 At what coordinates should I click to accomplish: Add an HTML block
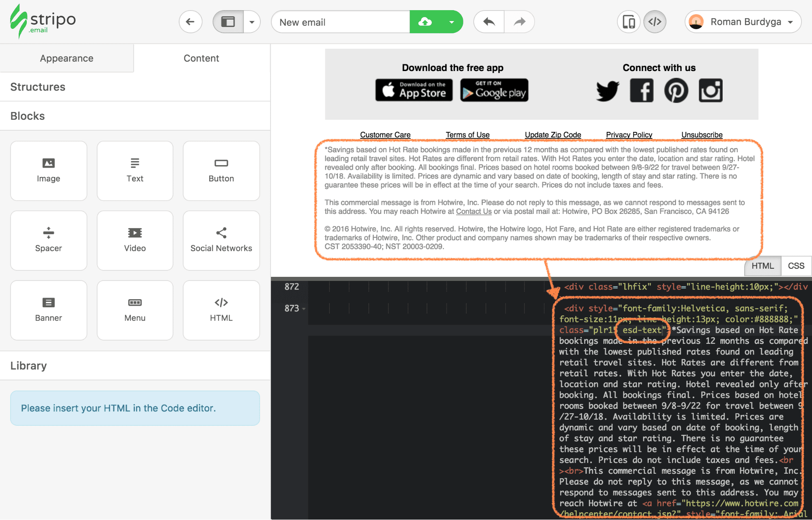pos(221,310)
